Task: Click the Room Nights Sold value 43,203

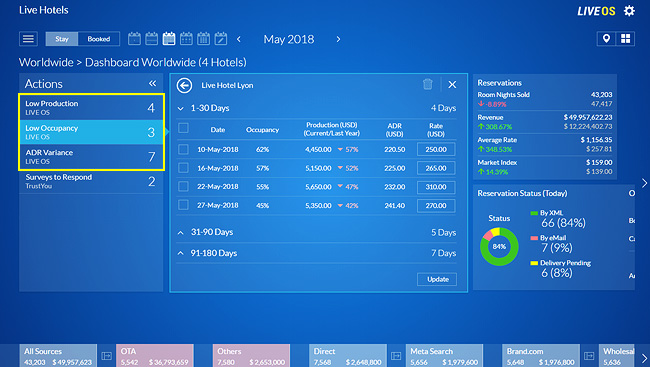Action: click(x=601, y=95)
